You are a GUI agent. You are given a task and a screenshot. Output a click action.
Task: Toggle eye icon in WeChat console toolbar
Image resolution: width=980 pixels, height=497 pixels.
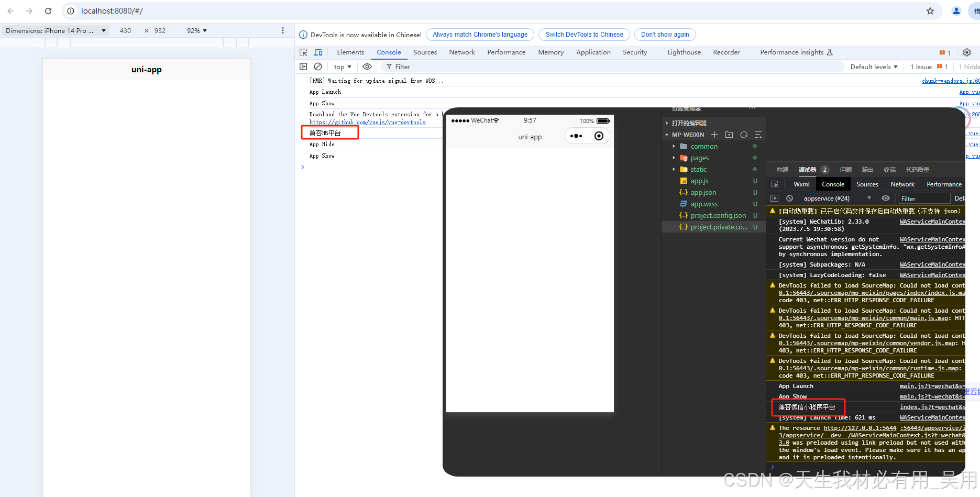886,198
